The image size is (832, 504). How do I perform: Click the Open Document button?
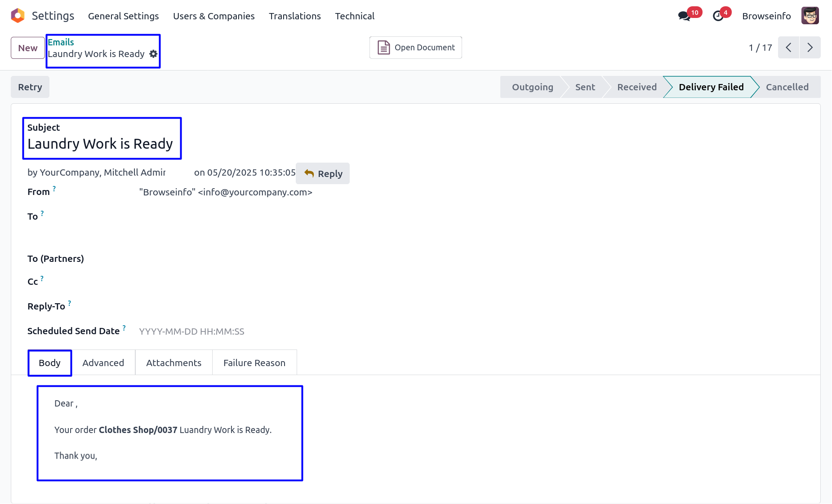pyautogui.click(x=415, y=48)
